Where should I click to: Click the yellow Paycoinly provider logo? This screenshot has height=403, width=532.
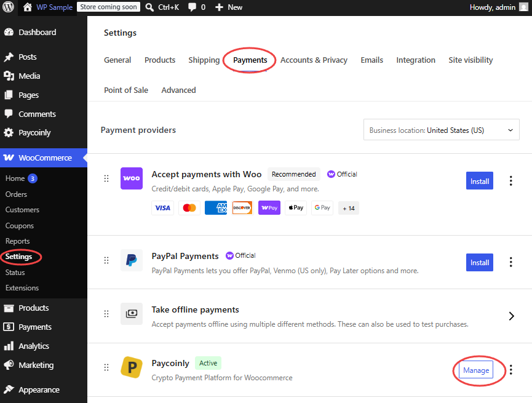pos(132,367)
